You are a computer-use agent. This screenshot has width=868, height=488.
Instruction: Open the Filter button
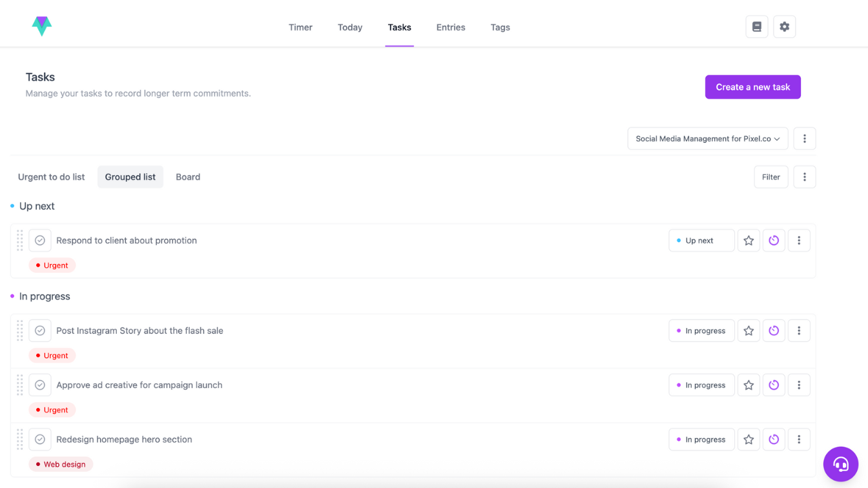(x=770, y=177)
